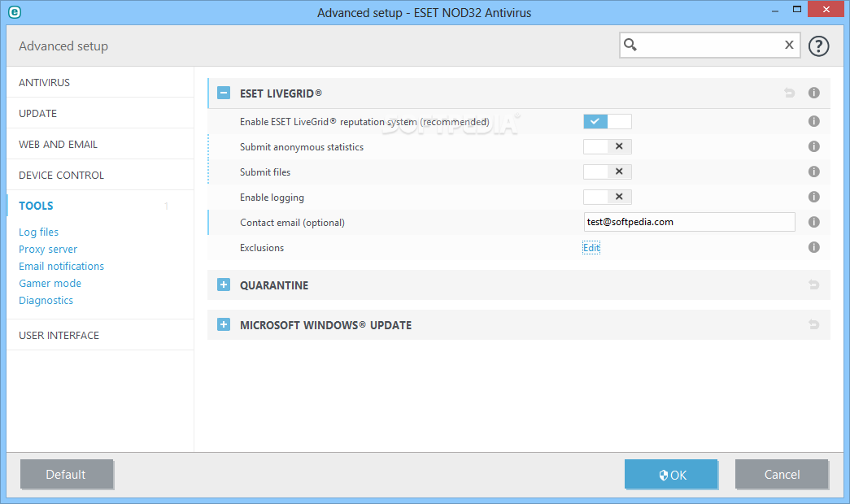Click the ESET logo icon in title bar
The width and height of the screenshot is (850, 504).
point(15,12)
